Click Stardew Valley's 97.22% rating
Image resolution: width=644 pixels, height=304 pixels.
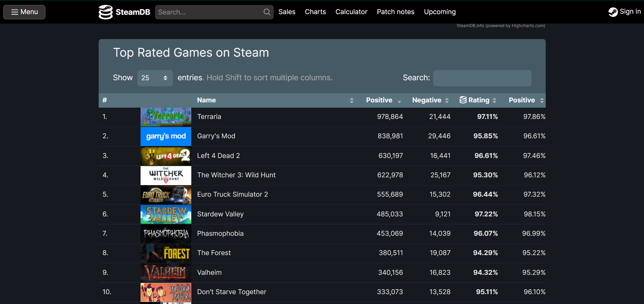click(x=486, y=214)
